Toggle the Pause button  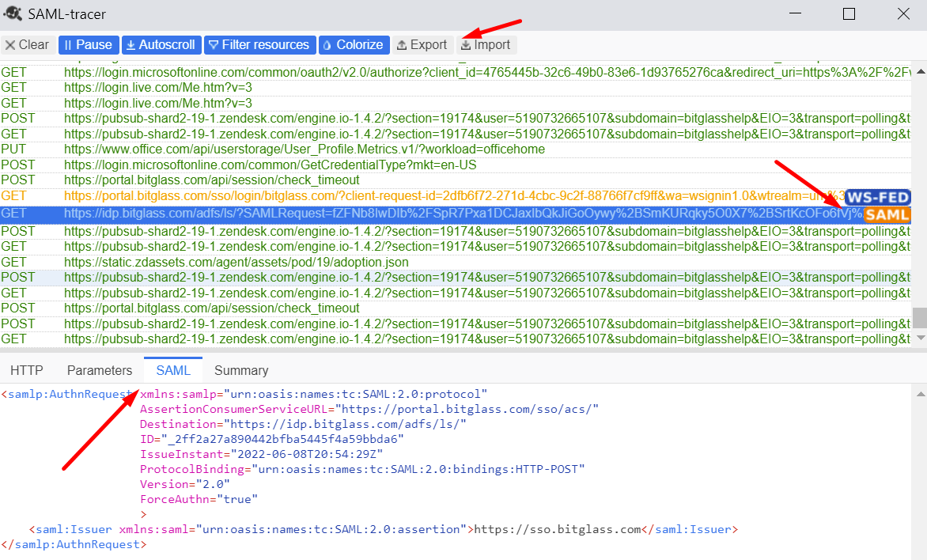89,45
